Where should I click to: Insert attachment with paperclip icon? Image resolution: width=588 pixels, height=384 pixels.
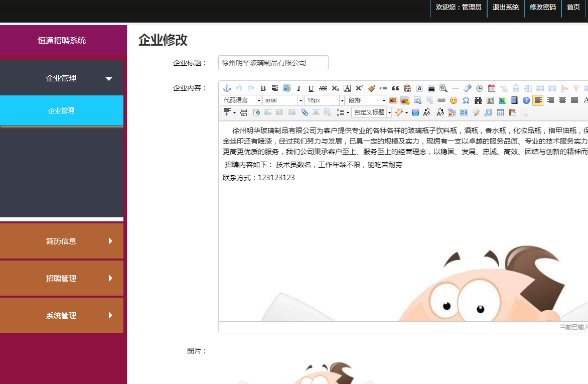[305, 112]
